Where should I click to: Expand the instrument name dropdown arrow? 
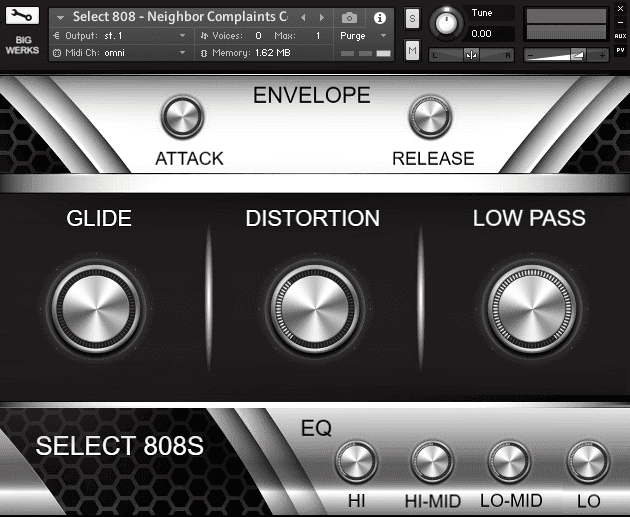click(61, 18)
